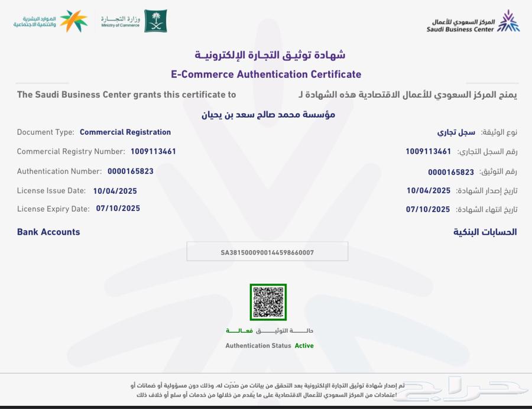Click the Ministry of Commerce text label
Screen dimensions: 532x409
click(x=121, y=21)
